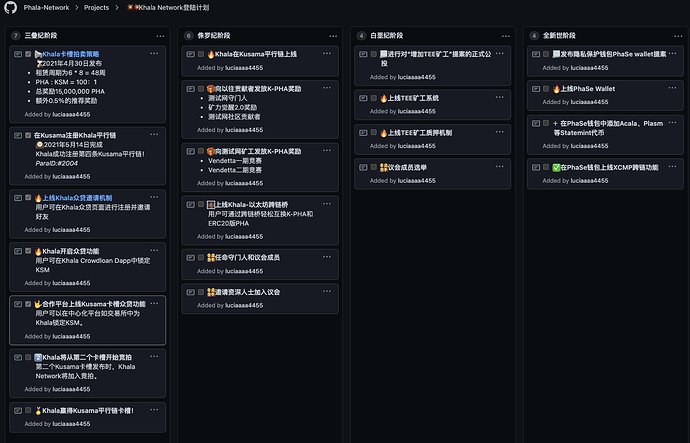The width and height of the screenshot is (690, 443).
Task: Toggle checkbox on Khala开启众贷功能 card
Action: click(28, 251)
